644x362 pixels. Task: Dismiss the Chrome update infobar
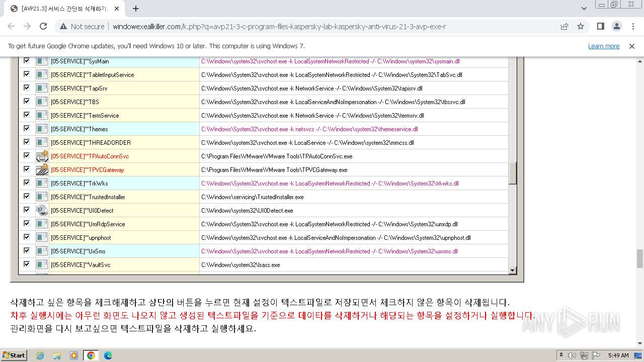click(632, 46)
